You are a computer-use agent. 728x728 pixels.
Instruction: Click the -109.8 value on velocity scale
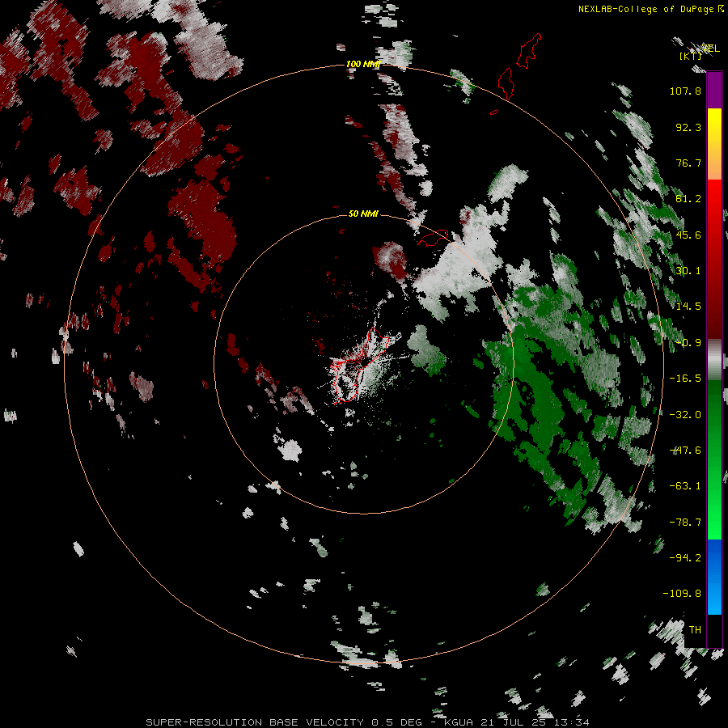coord(682,594)
